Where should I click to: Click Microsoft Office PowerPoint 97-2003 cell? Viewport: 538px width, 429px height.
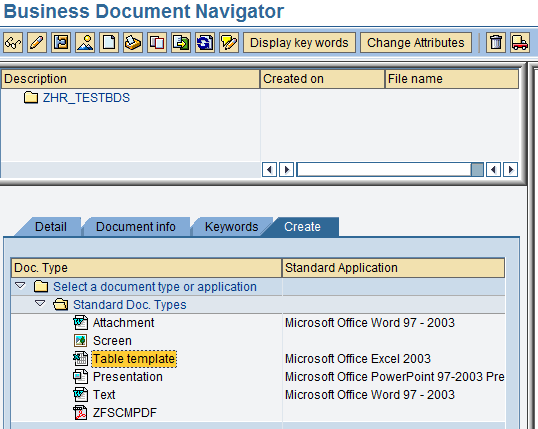click(x=395, y=377)
